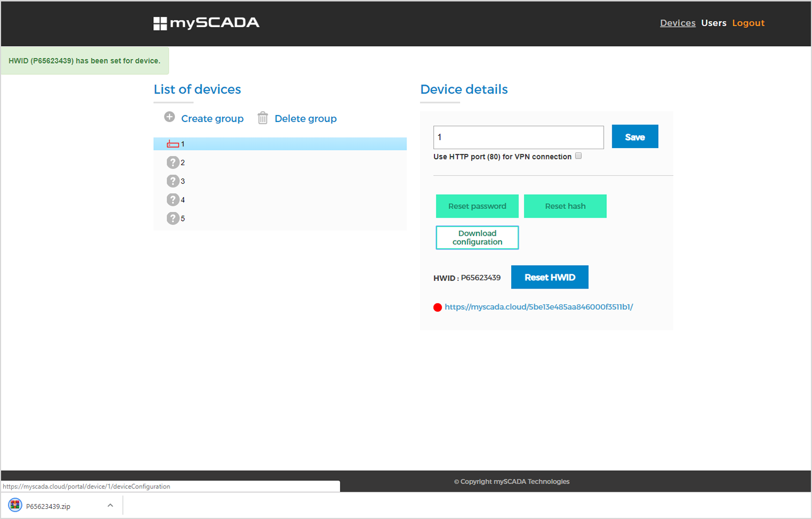
Task: Enable HTTP port 80 for VPN connection
Action: (x=578, y=156)
